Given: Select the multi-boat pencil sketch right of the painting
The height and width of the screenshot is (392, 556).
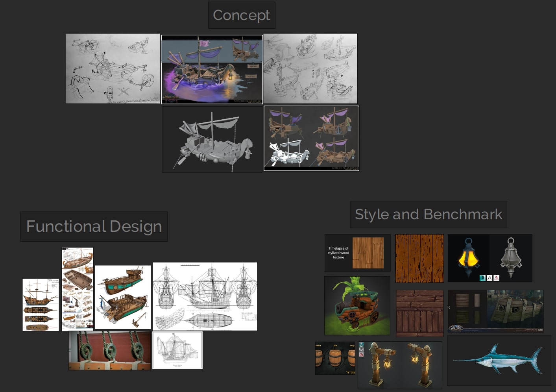Looking at the screenshot, I should [x=310, y=68].
